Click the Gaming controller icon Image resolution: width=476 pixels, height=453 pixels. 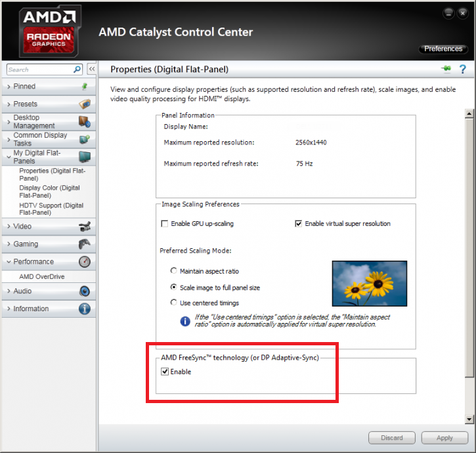(x=85, y=244)
